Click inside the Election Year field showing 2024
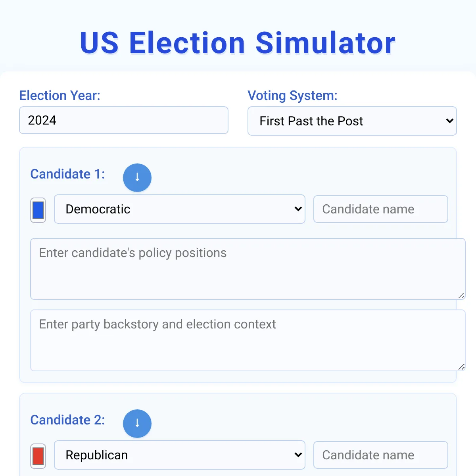Image resolution: width=476 pixels, height=476 pixels. tap(123, 120)
